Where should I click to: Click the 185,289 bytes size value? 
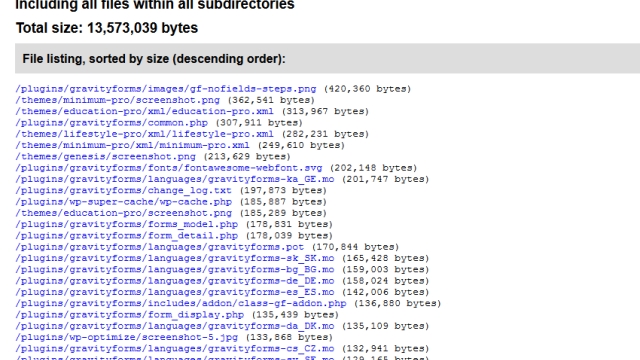click(x=283, y=213)
